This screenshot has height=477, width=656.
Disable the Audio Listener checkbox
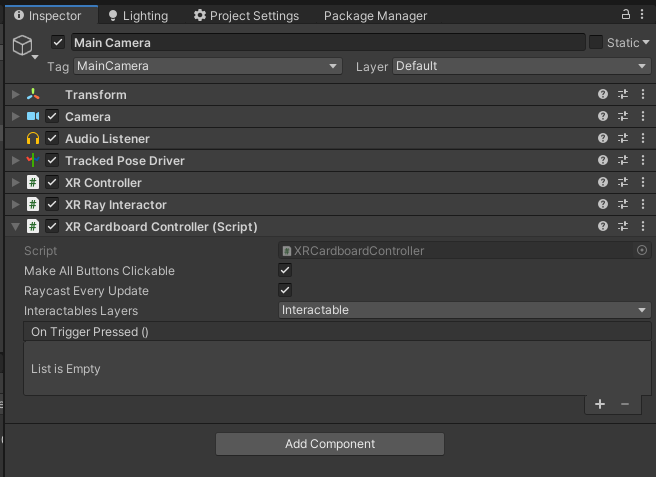pyautogui.click(x=52, y=138)
